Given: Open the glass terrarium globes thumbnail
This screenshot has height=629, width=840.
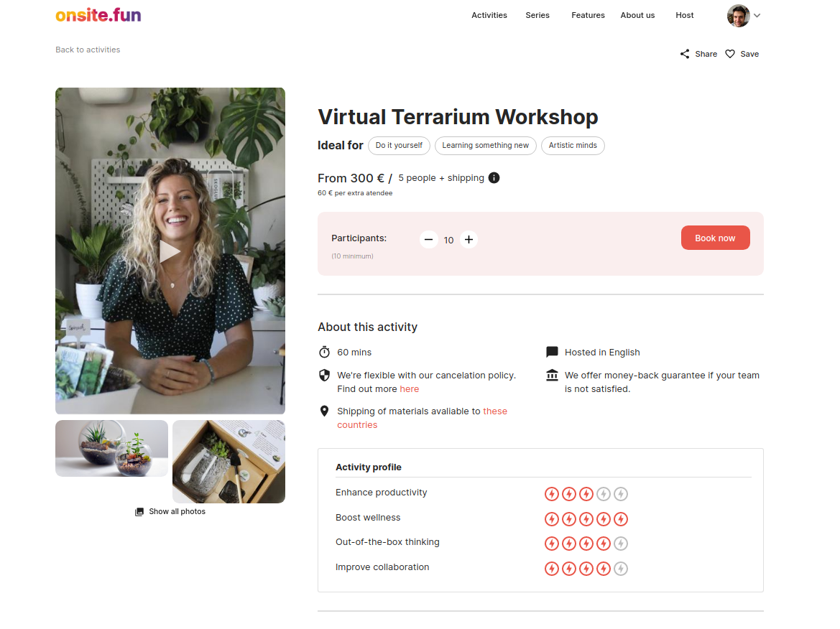Looking at the screenshot, I should coord(111,448).
